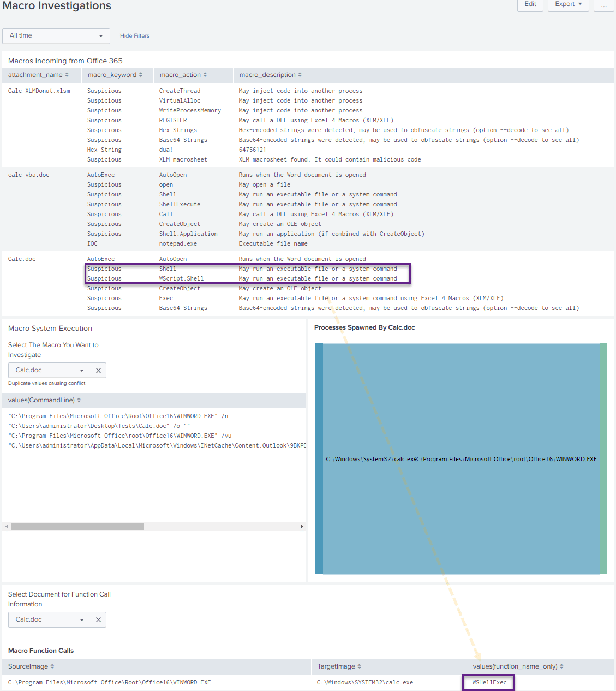This screenshot has height=691, width=616.
Task: Open the more actions ellipsis menu
Action: click(x=603, y=5)
